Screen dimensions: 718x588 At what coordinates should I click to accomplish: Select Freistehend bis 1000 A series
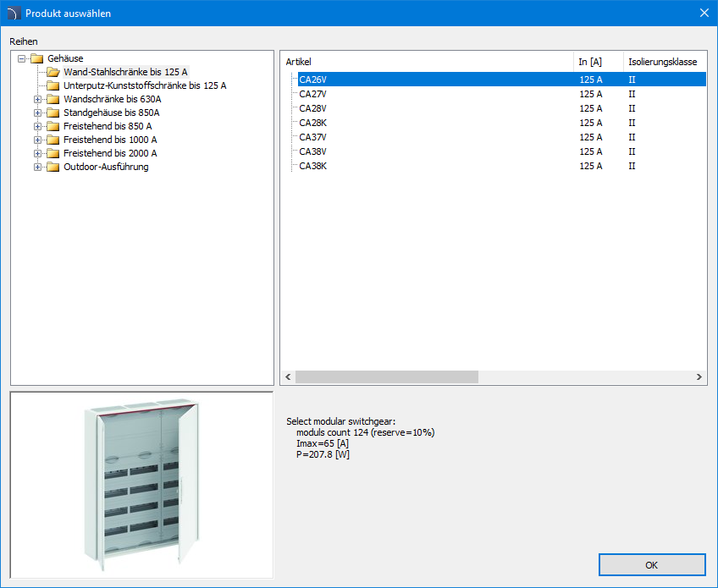(110, 140)
